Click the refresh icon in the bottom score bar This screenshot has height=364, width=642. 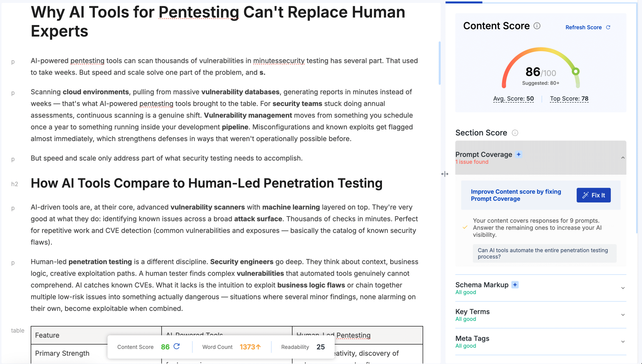click(x=177, y=346)
